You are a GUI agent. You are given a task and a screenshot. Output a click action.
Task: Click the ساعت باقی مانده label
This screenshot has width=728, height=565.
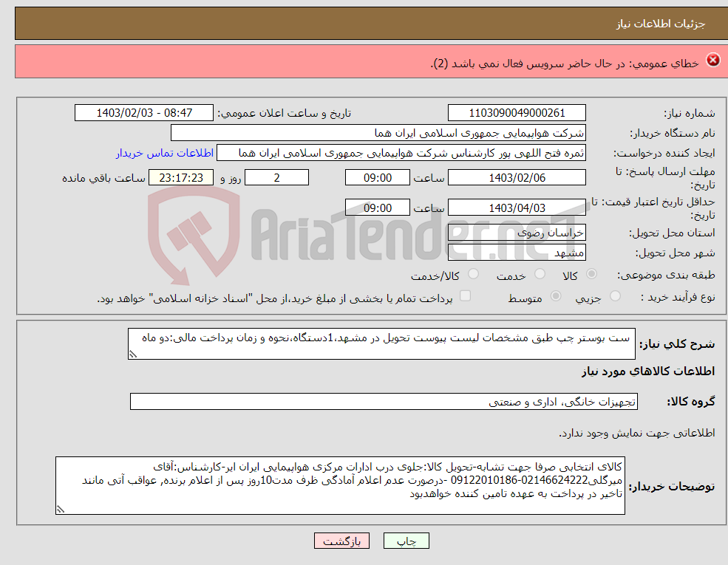(104, 179)
